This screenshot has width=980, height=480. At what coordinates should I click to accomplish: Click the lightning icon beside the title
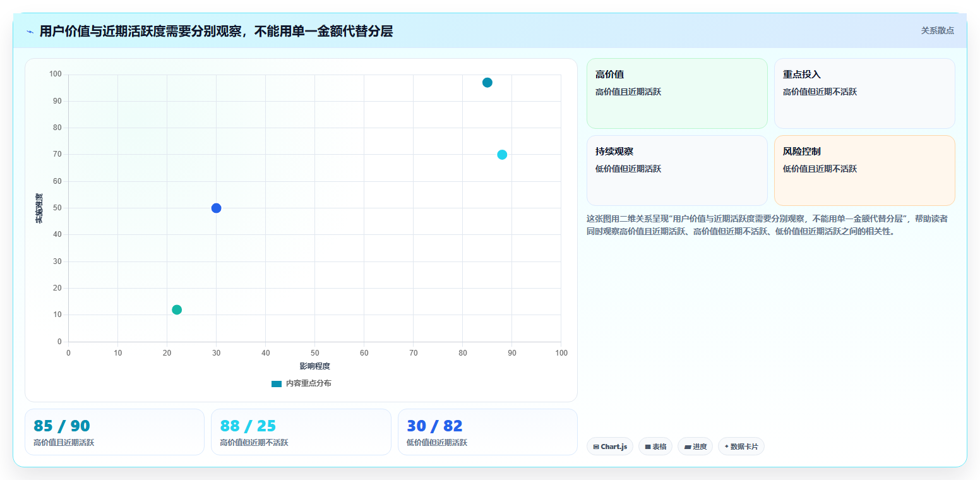(x=30, y=32)
